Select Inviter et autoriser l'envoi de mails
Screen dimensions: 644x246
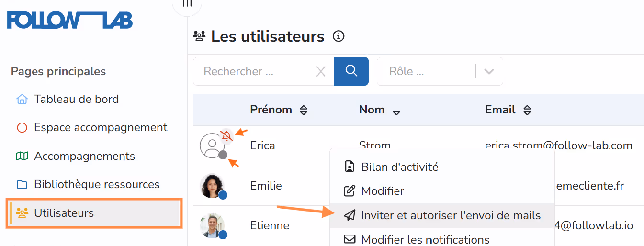442,215
